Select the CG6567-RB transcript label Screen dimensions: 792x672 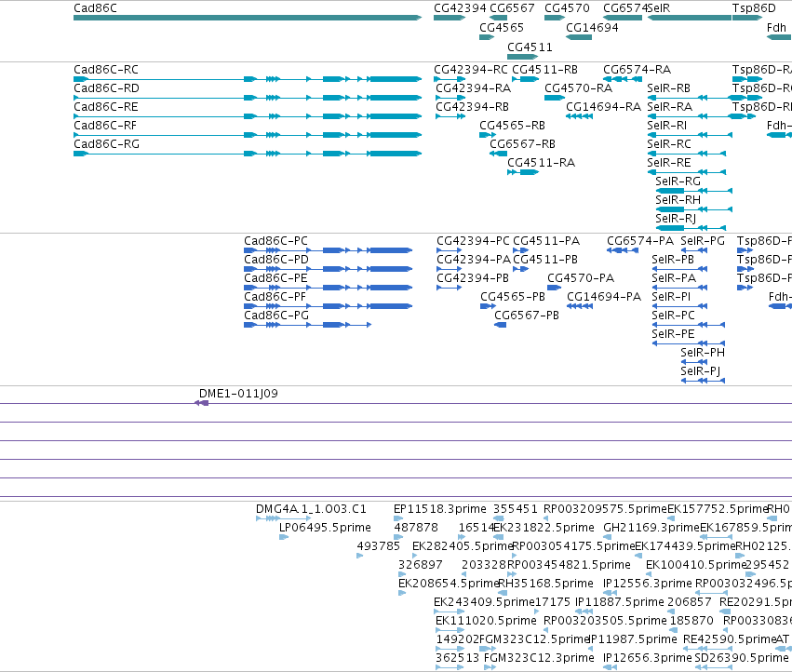523,144
